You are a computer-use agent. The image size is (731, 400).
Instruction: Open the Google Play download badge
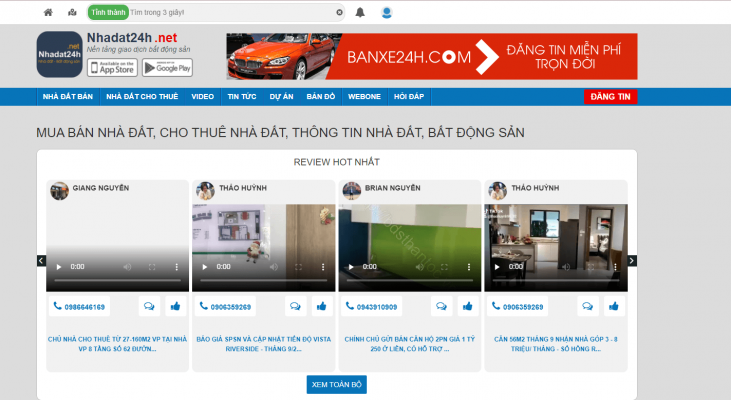(x=167, y=68)
